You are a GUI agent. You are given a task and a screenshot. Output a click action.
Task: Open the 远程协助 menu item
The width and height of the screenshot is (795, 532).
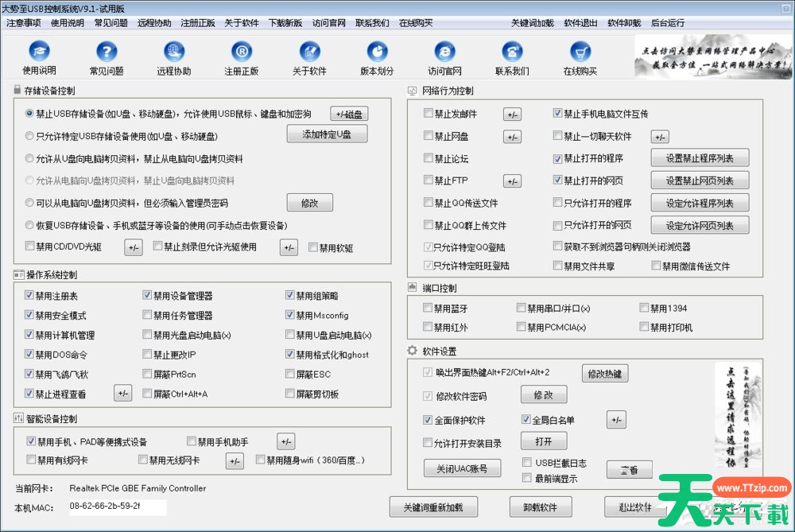pyautogui.click(x=154, y=23)
